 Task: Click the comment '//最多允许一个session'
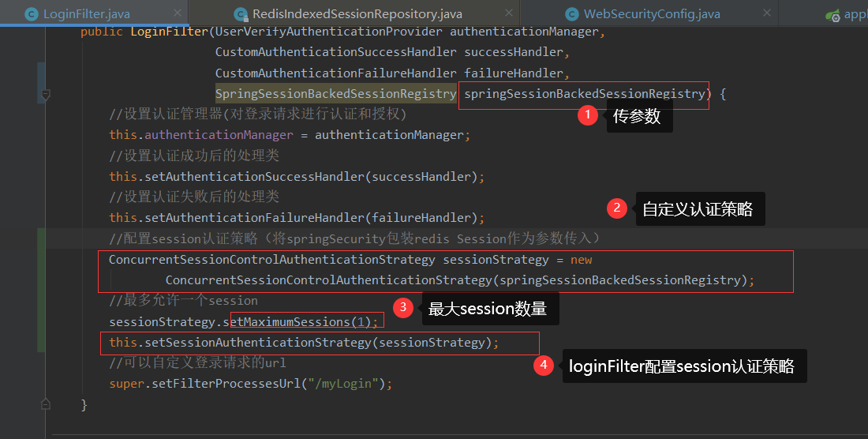183,301
